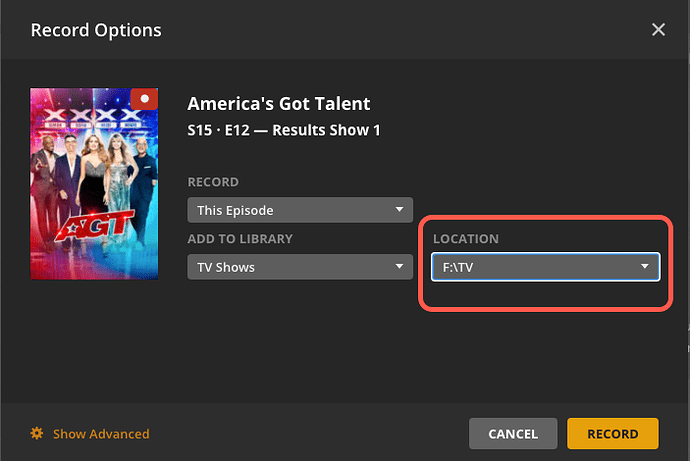Expand the TV Shows library dropdown

(299, 267)
